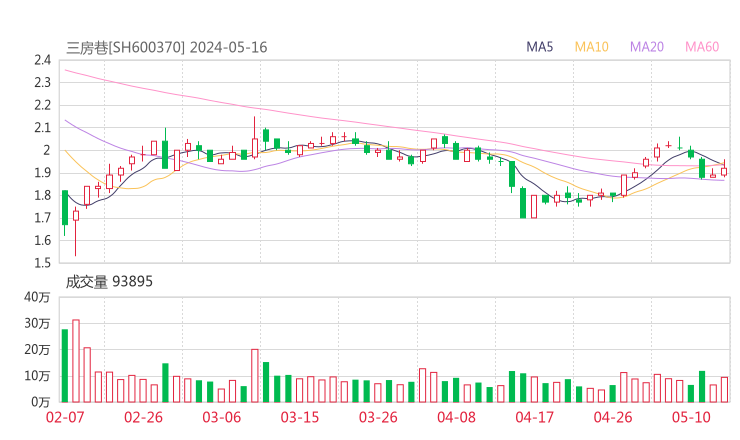Click the first green volume bar at 02-07
The image size is (740, 440).
(65, 366)
